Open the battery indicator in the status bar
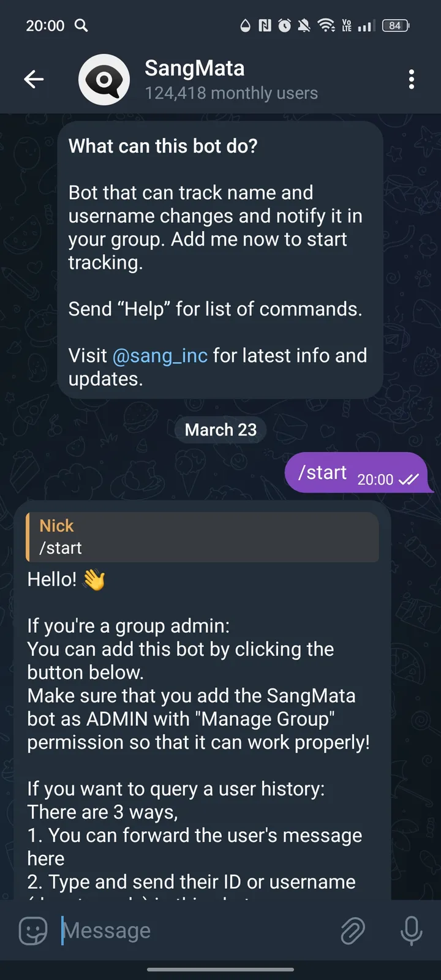441x980 pixels. pos(395,26)
